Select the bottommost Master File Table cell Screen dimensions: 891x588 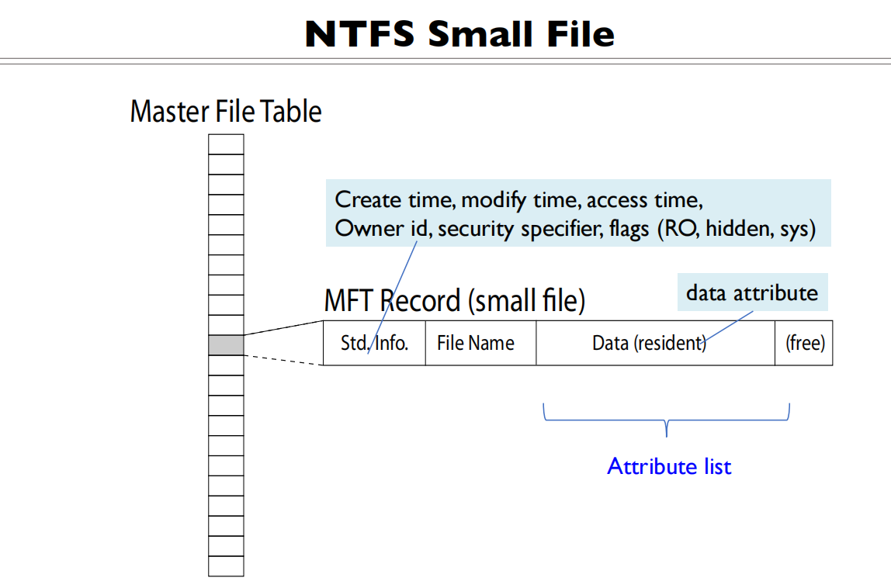click(x=226, y=566)
